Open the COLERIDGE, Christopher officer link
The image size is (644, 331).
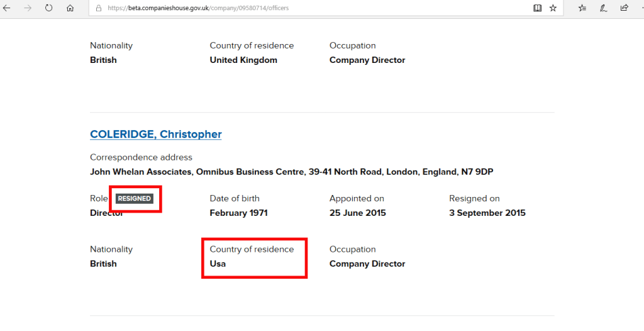pyautogui.click(x=155, y=134)
